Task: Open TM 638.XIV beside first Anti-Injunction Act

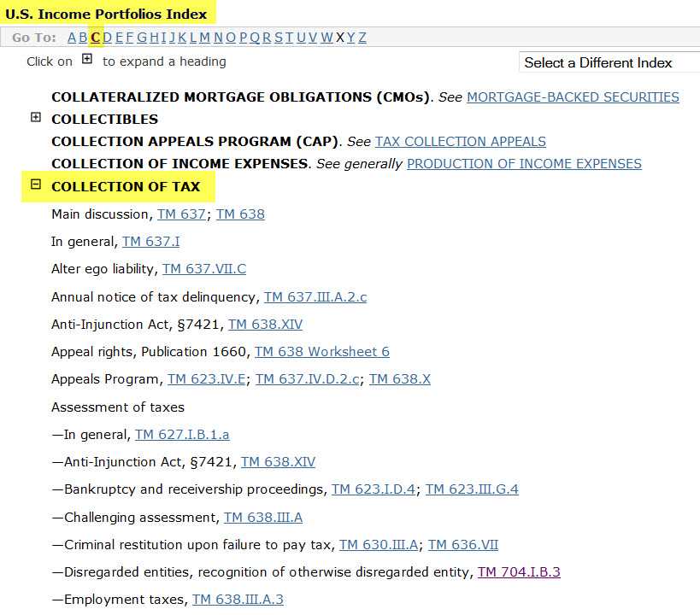Action: click(x=266, y=324)
